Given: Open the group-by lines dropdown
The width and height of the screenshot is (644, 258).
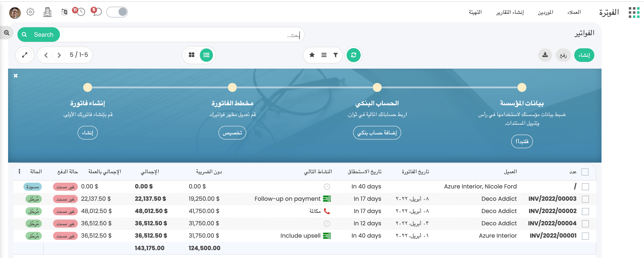Looking at the screenshot, I should point(324,55).
